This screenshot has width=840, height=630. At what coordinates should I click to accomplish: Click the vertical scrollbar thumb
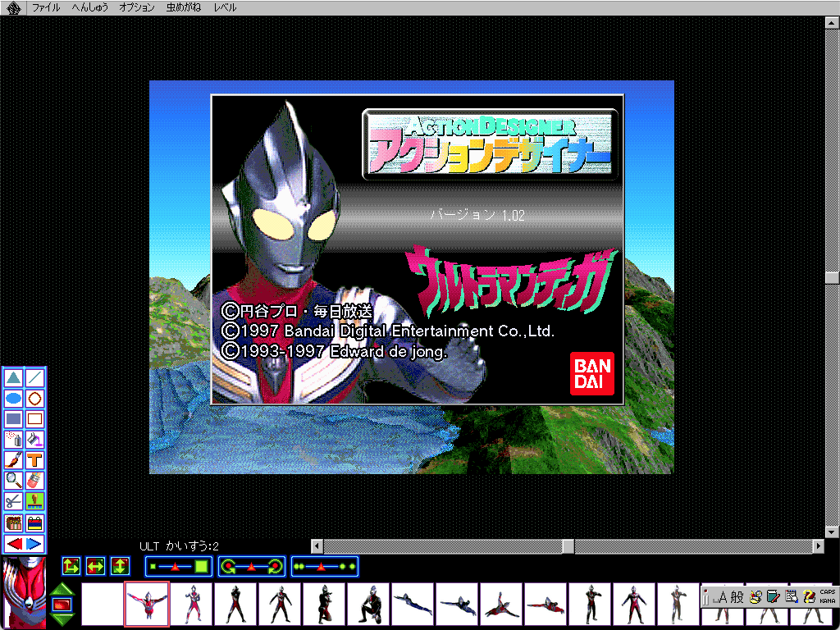[x=832, y=277]
